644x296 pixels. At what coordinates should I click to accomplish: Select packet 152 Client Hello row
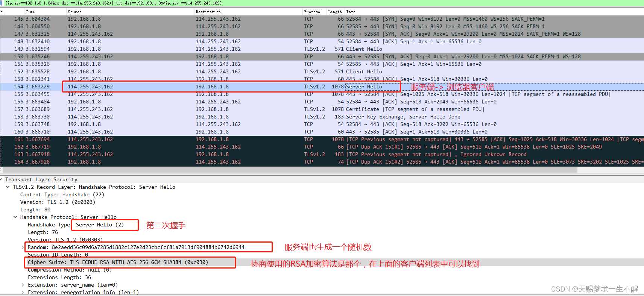coord(322,72)
